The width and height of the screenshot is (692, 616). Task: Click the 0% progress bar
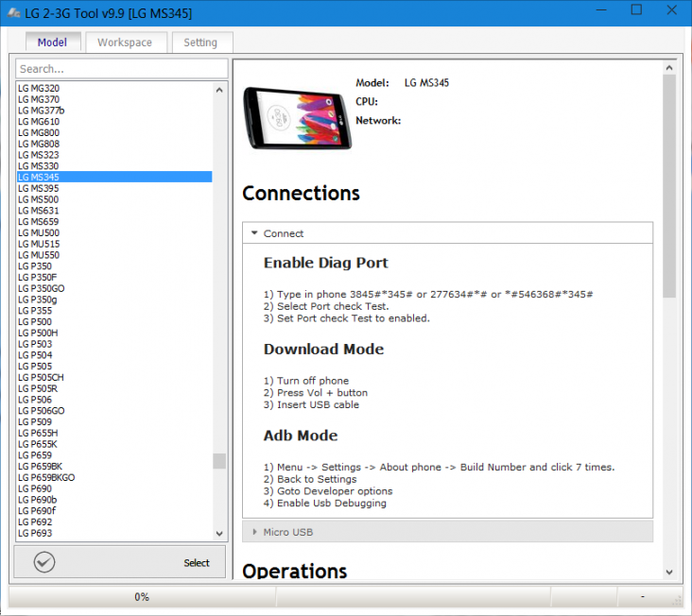pyautogui.click(x=142, y=597)
